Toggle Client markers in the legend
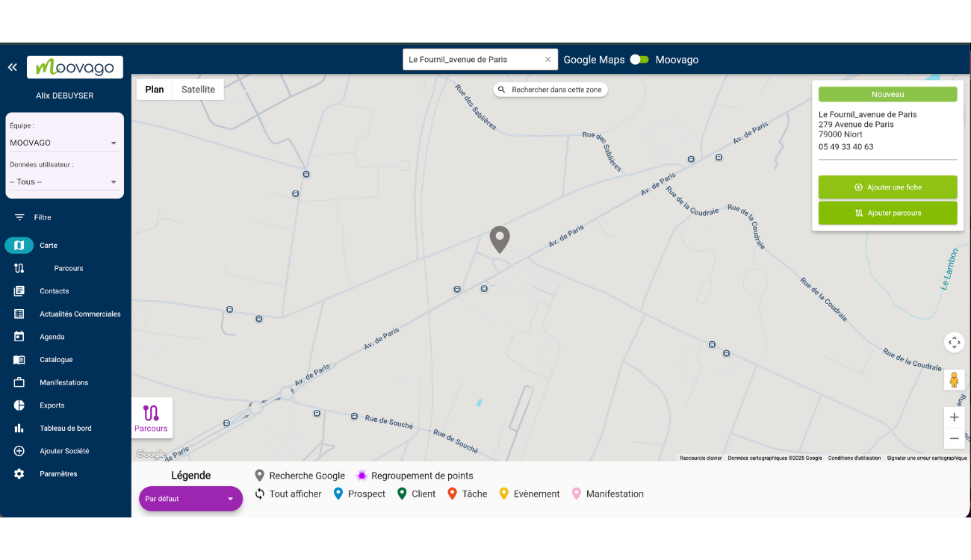This screenshot has height=560, width=971. tap(416, 494)
